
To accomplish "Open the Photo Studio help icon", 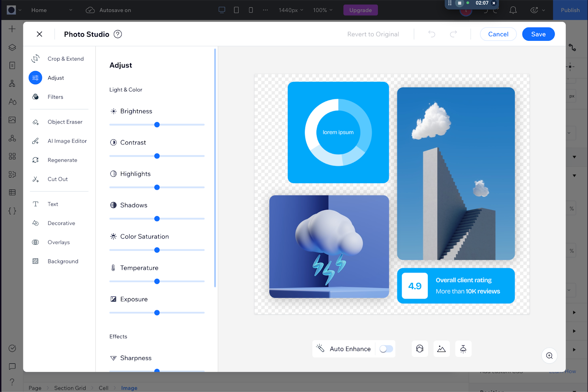I will click(x=118, y=34).
